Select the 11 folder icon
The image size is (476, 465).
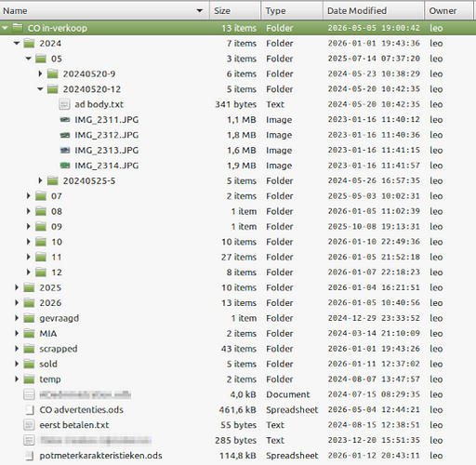41,257
